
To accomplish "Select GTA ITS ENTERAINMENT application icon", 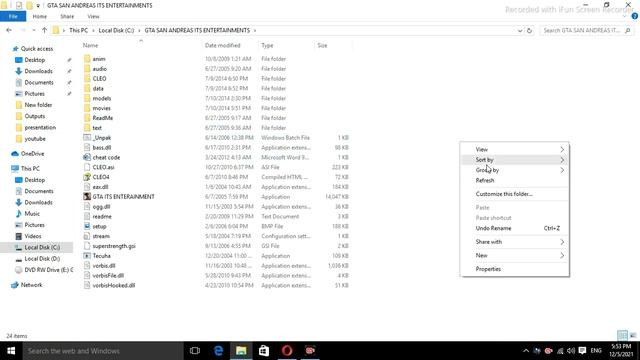I will click(87, 196).
